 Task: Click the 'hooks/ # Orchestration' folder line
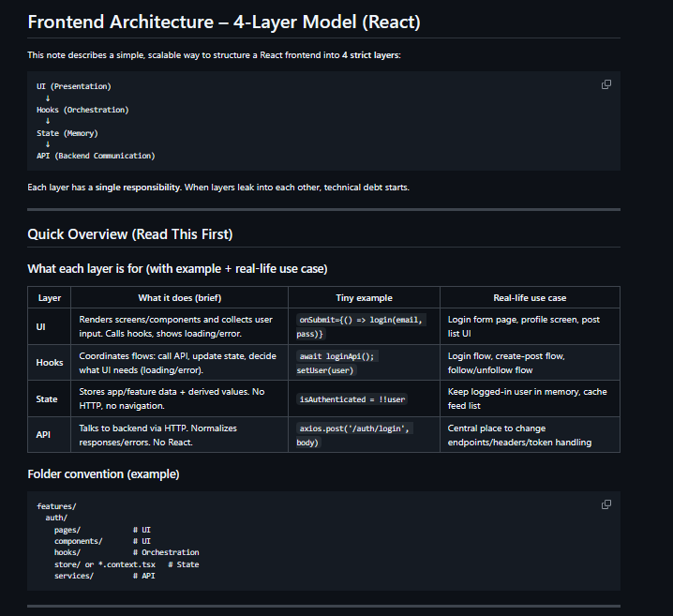pyautogui.click(x=127, y=552)
